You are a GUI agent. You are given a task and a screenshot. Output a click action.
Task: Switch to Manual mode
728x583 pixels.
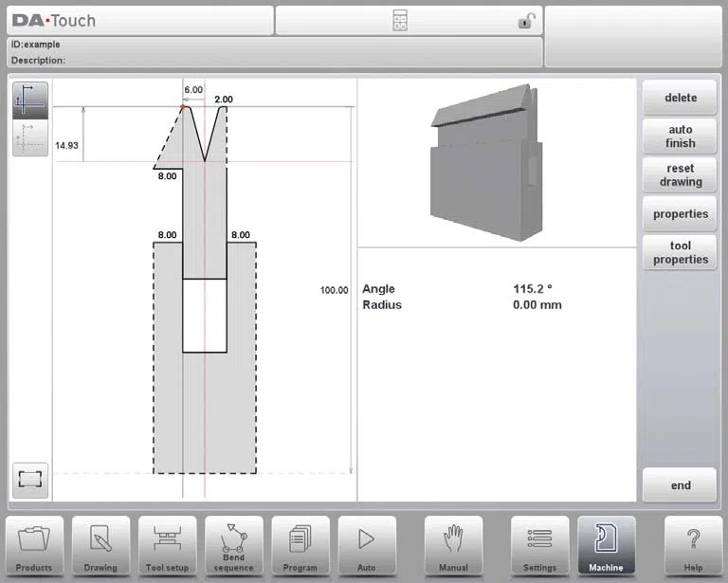[x=454, y=546]
